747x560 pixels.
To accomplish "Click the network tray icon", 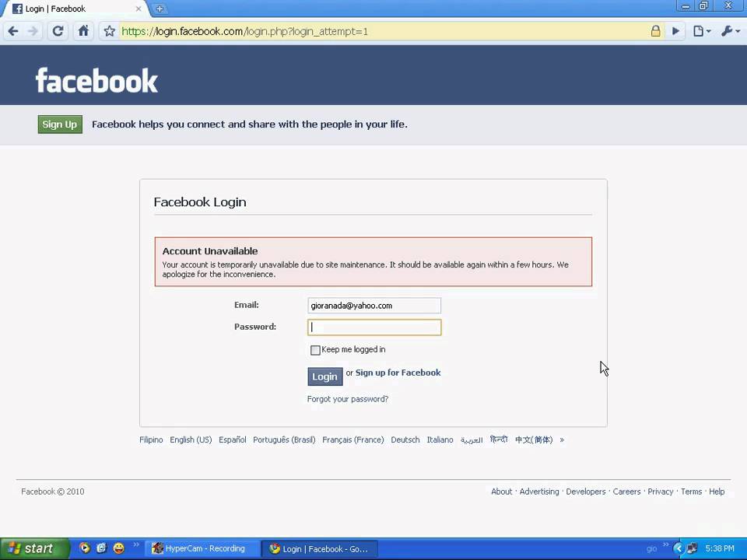I will (x=692, y=548).
